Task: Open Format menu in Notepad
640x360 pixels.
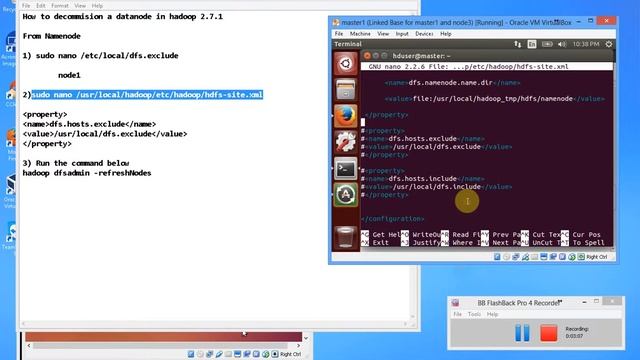Action: click(x=60, y=6)
